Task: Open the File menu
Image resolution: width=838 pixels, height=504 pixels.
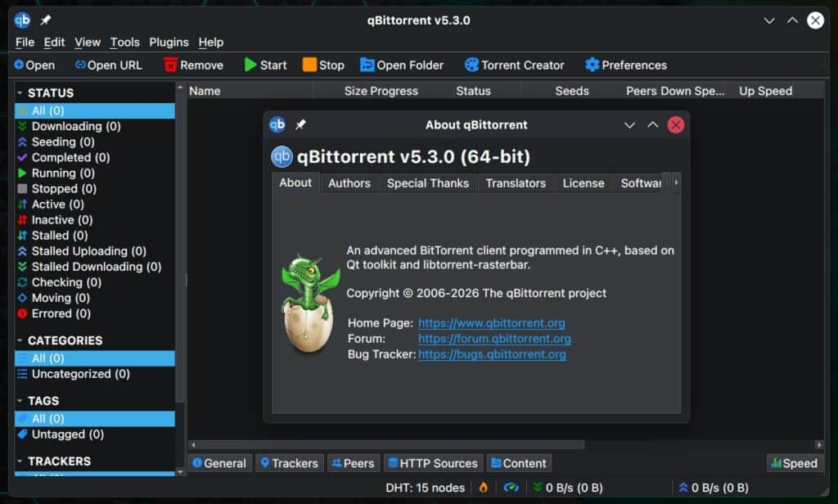Action: pyautogui.click(x=25, y=43)
